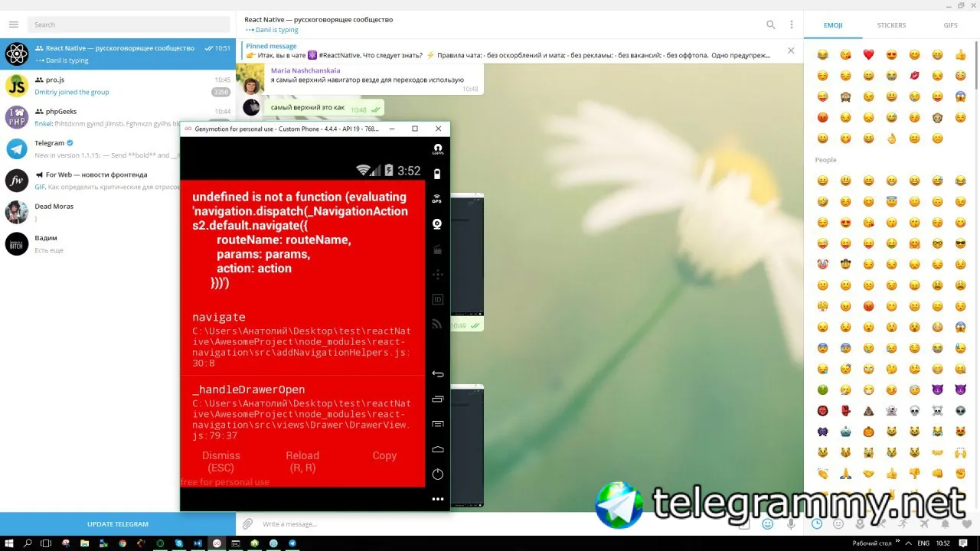Switch to the EMOJI tab

833,25
